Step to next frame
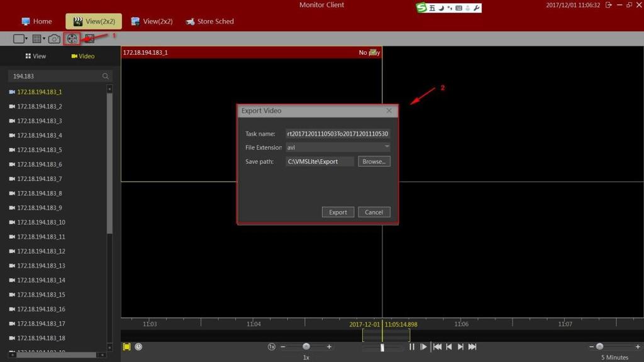 [x=460, y=347]
